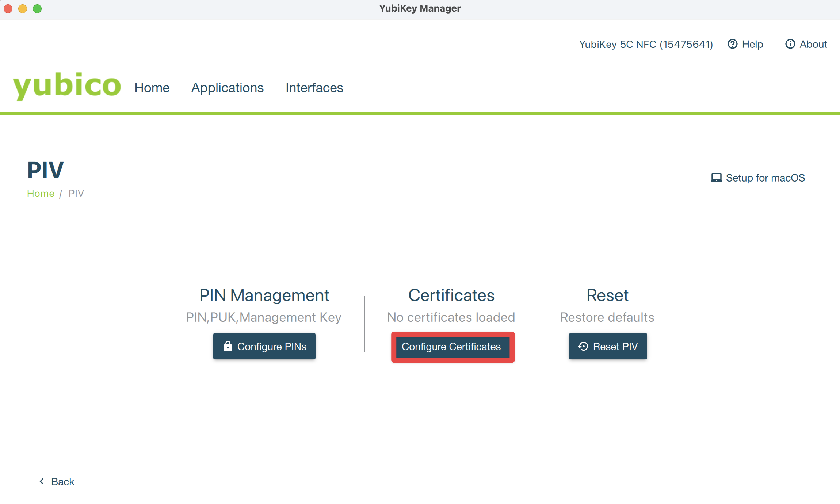Click the Configure Certificates button
The image size is (840, 504).
pyautogui.click(x=453, y=347)
